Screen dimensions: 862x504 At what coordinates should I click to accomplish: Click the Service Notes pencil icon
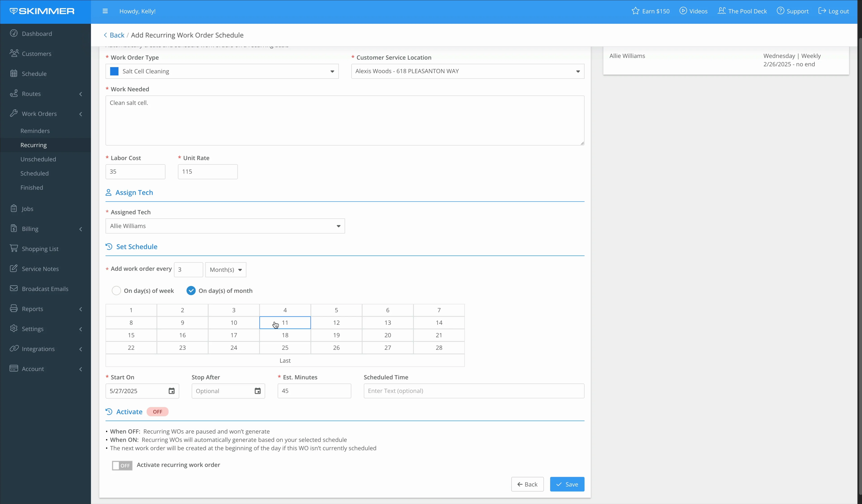pyautogui.click(x=14, y=268)
